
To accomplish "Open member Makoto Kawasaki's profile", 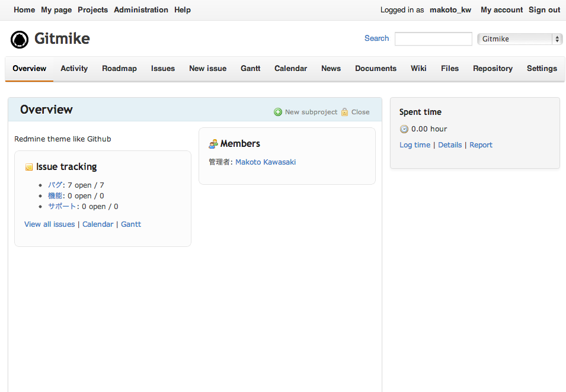I will pyautogui.click(x=266, y=162).
